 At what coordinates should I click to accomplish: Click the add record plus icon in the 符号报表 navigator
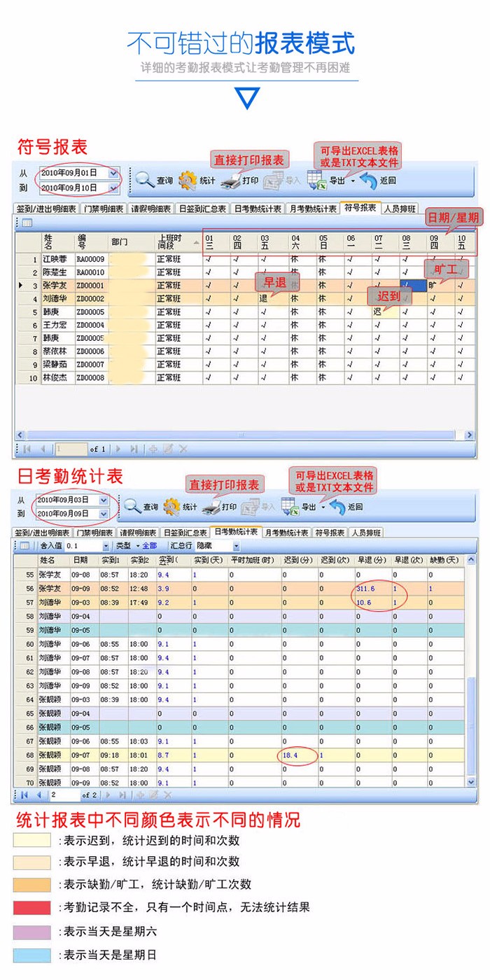pyautogui.click(x=153, y=449)
